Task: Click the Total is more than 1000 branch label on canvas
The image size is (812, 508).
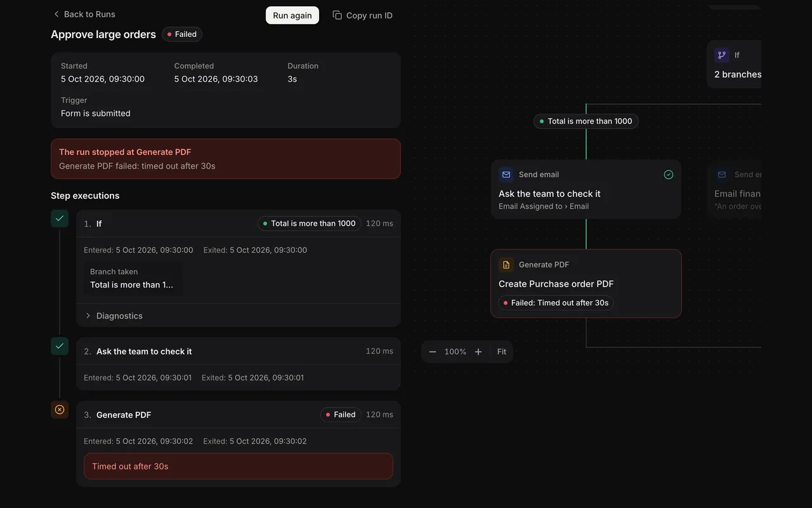Action: point(586,121)
